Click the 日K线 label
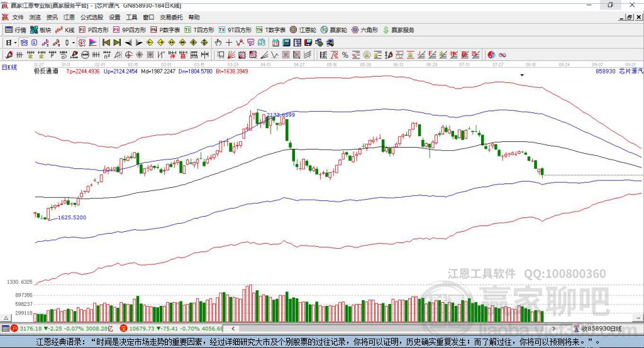Screen dimensions: 644x348 click(x=9, y=67)
